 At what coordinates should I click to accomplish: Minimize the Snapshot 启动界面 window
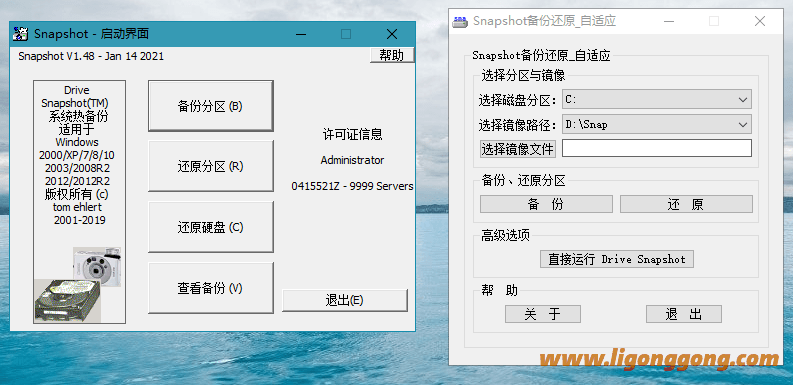coord(301,34)
